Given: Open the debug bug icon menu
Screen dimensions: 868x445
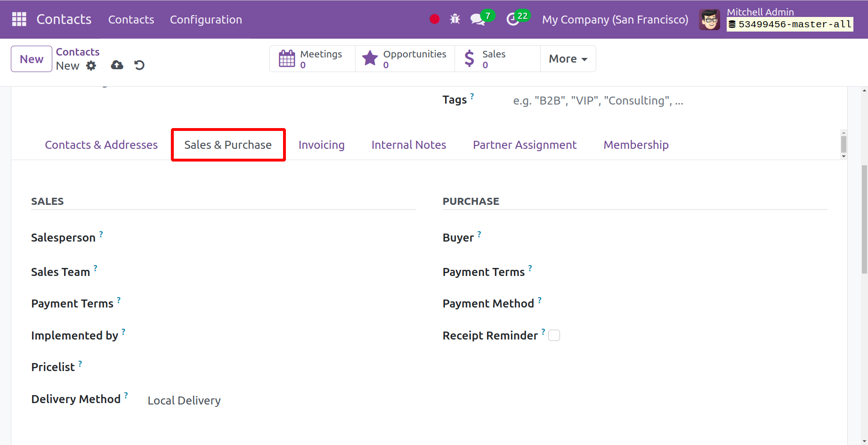Looking at the screenshot, I should pos(454,19).
